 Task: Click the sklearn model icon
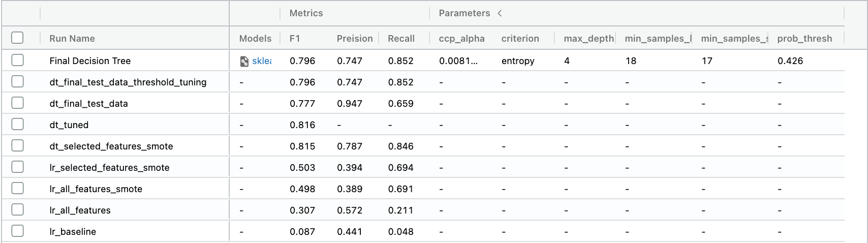click(244, 61)
